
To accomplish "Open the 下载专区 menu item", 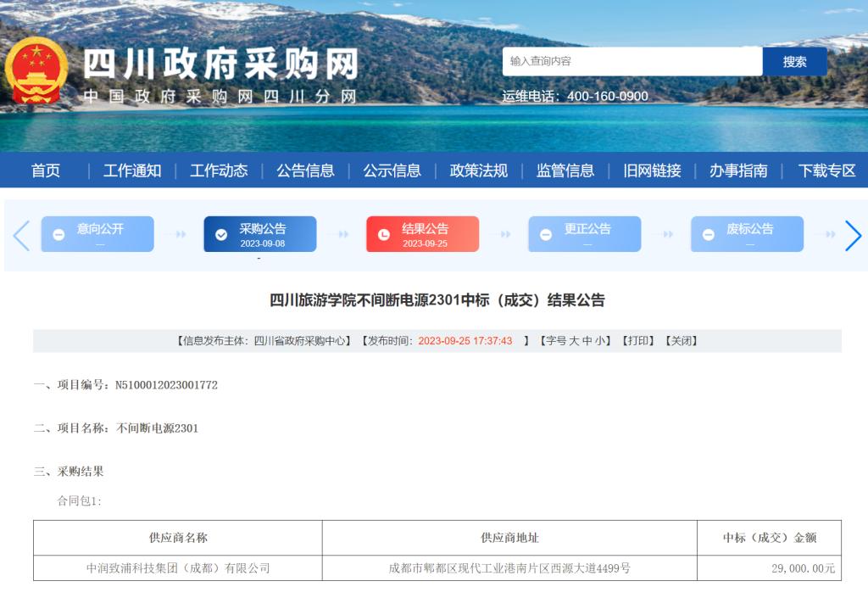I will (827, 170).
